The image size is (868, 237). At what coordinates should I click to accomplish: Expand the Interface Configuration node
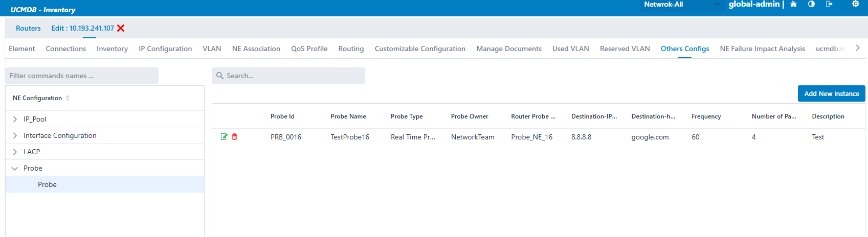(x=15, y=135)
